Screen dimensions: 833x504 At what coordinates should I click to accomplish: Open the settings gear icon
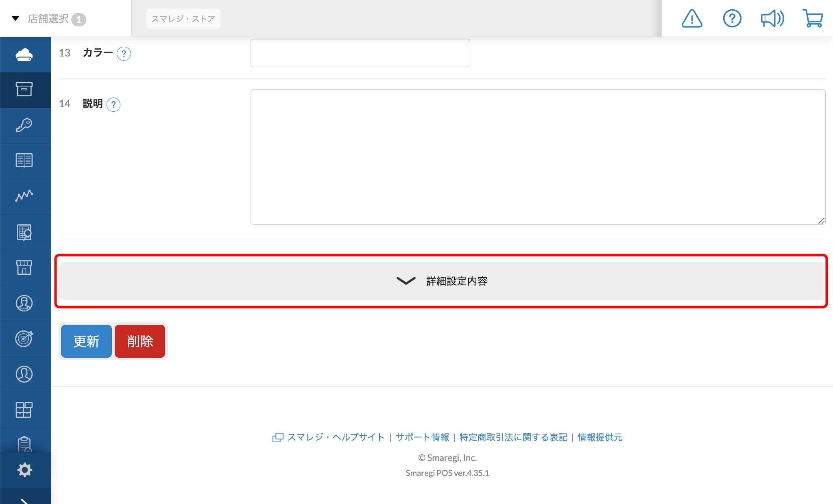tap(24, 470)
